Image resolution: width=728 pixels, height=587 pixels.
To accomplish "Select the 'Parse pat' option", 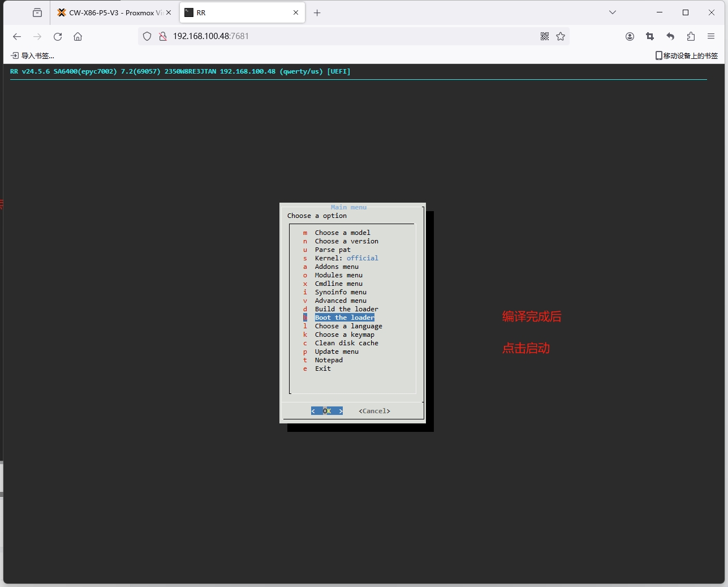I will click(x=332, y=250).
